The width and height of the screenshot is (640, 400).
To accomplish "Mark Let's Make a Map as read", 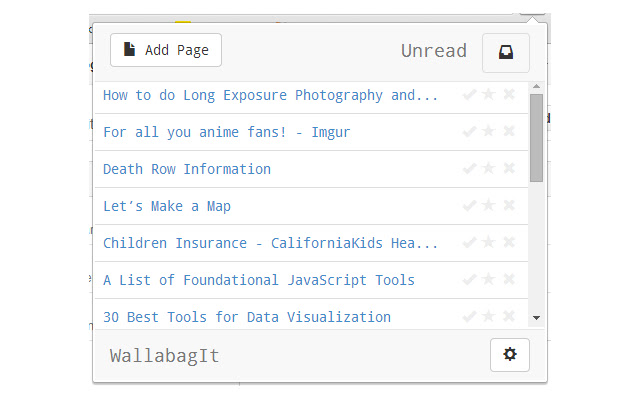I will [x=469, y=206].
